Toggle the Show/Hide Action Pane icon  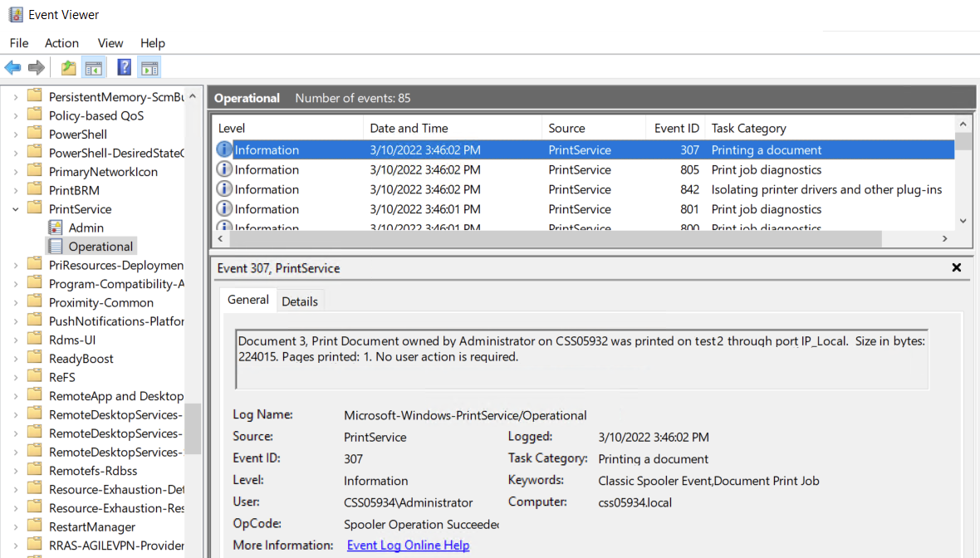click(149, 68)
